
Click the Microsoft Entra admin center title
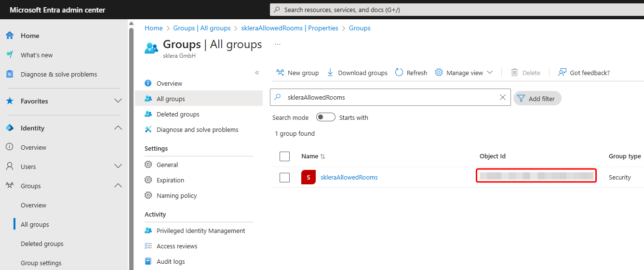coord(57,10)
